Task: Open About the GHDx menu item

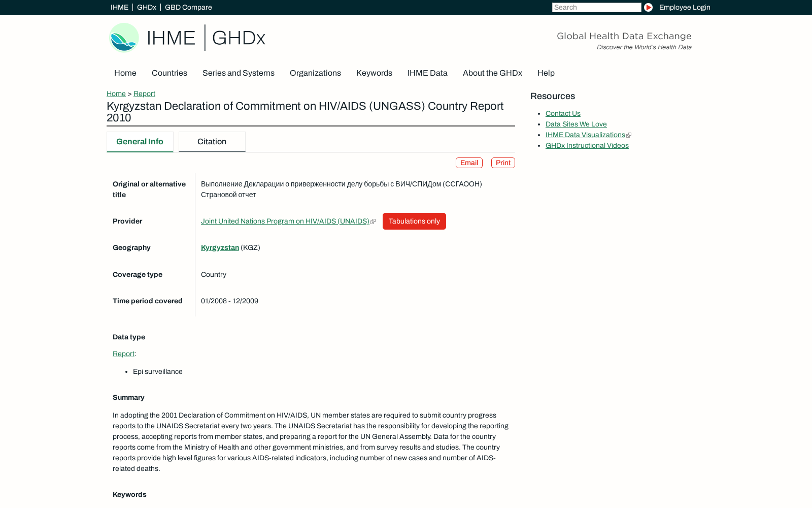Action: (x=492, y=73)
